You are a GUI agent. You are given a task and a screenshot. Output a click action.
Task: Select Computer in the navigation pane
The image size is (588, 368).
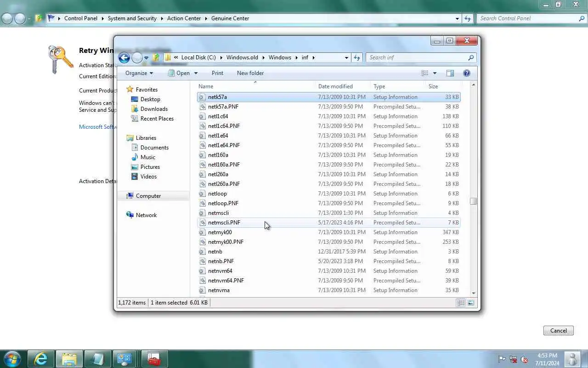pyautogui.click(x=148, y=196)
